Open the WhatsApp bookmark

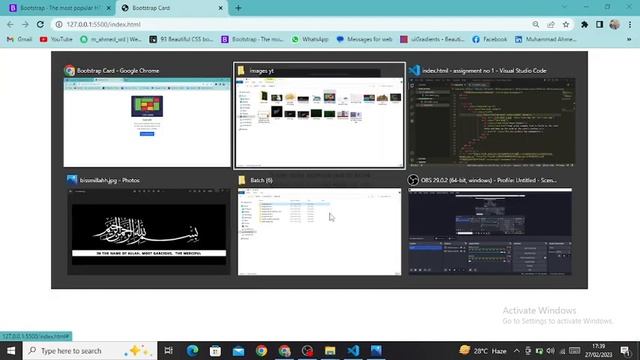pos(310,39)
